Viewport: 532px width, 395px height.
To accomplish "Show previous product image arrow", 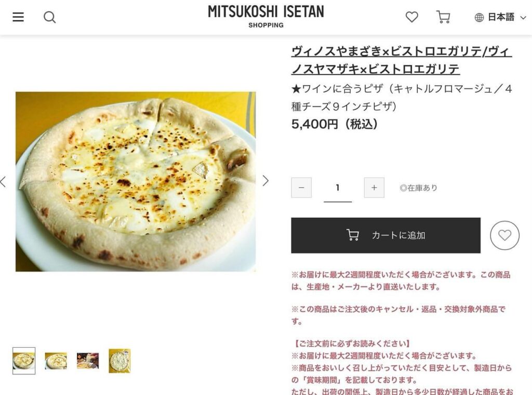I will [4, 181].
